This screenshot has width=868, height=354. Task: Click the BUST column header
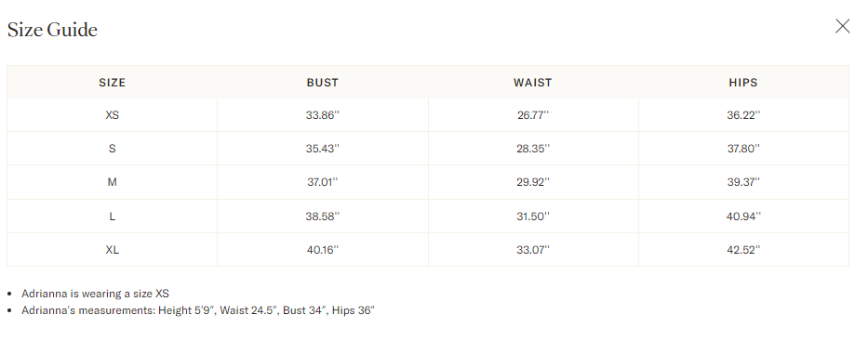coord(322,83)
